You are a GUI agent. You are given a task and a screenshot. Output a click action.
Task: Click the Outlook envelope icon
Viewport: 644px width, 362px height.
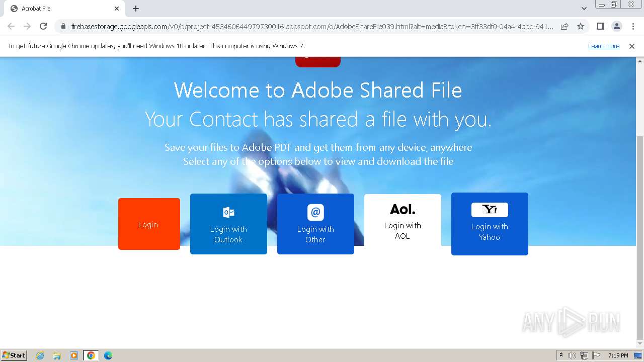(x=228, y=212)
